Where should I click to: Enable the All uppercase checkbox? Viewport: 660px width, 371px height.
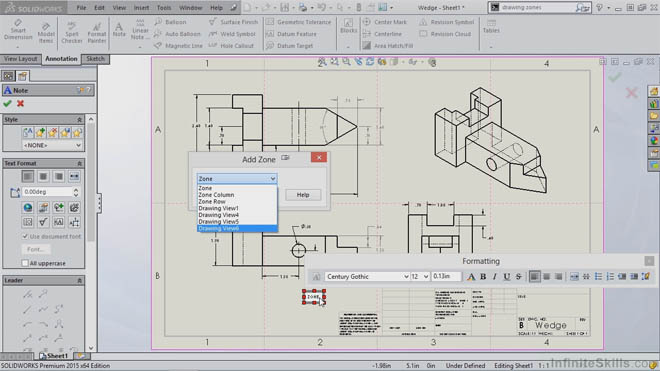tap(25, 263)
